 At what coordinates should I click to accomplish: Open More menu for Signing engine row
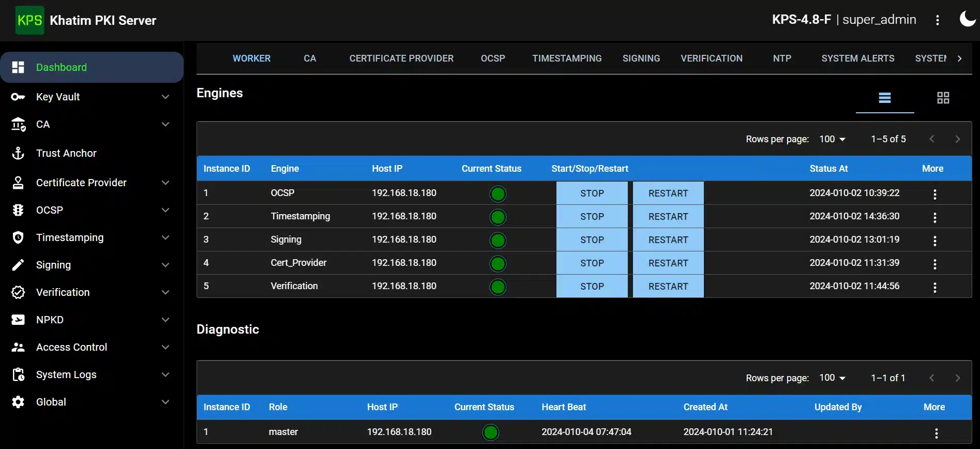click(934, 241)
